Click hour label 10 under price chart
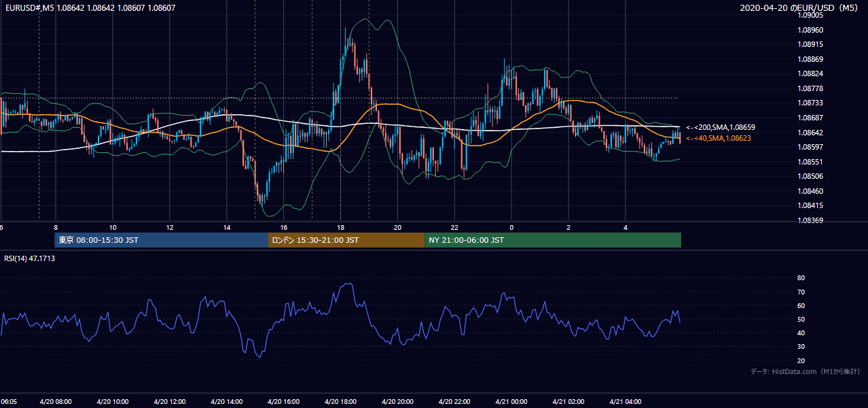The image size is (868, 408). pyautogui.click(x=113, y=228)
